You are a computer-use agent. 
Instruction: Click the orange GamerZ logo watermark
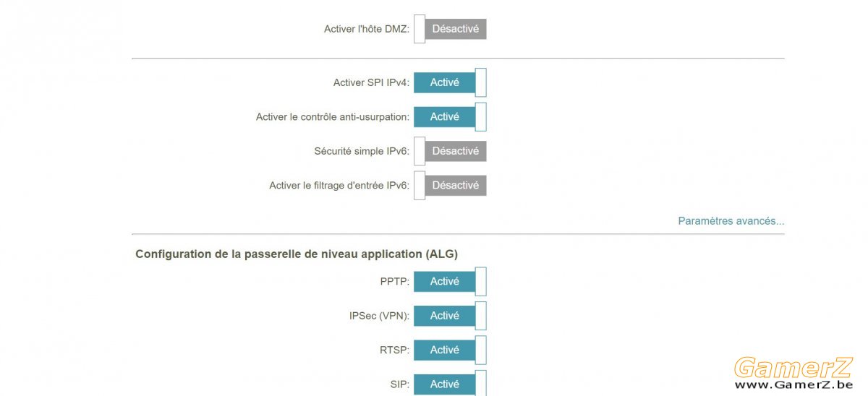coord(793,368)
